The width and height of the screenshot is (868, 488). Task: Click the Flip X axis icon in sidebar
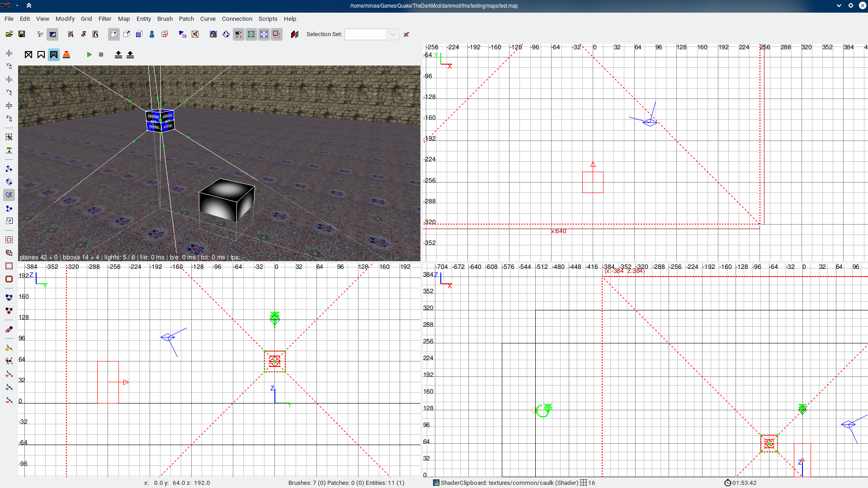click(9, 53)
